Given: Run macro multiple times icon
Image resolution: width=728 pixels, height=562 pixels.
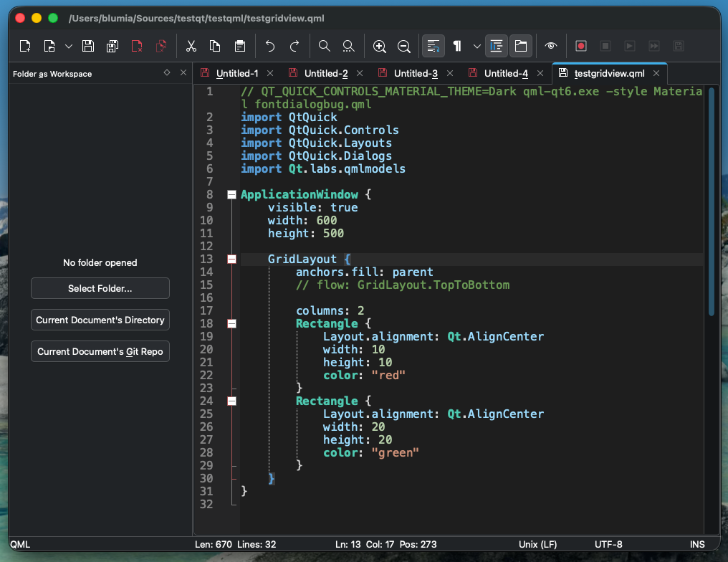Looking at the screenshot, I should point(653,46).
